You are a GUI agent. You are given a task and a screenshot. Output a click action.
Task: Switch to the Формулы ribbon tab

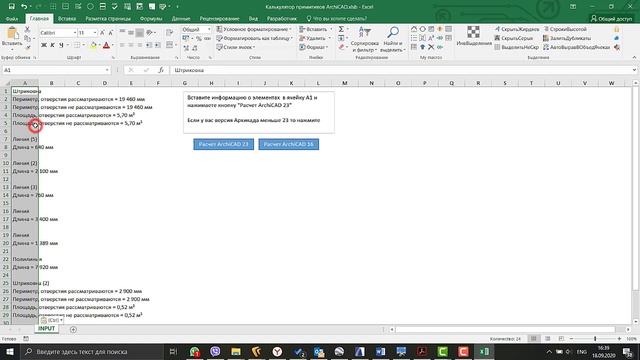pos(151,18)
